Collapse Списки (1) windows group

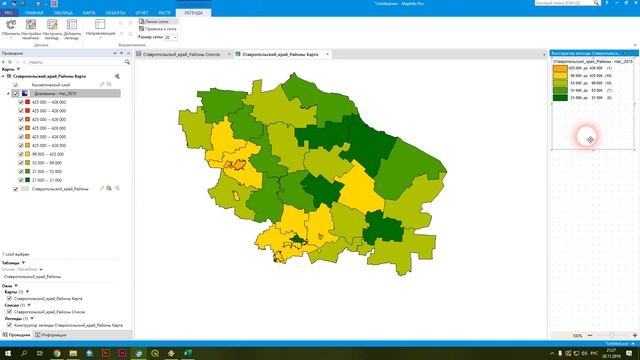click(x=29, y=305)
